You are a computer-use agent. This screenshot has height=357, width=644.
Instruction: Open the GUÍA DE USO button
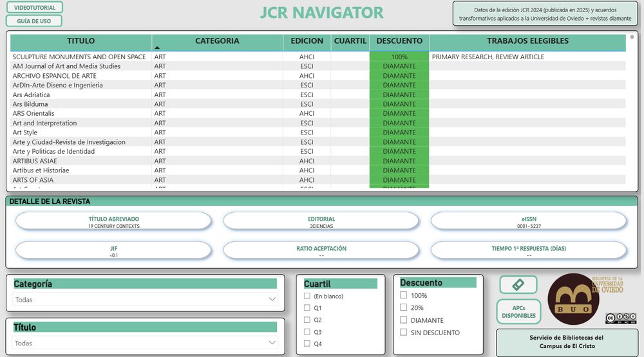click(x=34, y=21)
